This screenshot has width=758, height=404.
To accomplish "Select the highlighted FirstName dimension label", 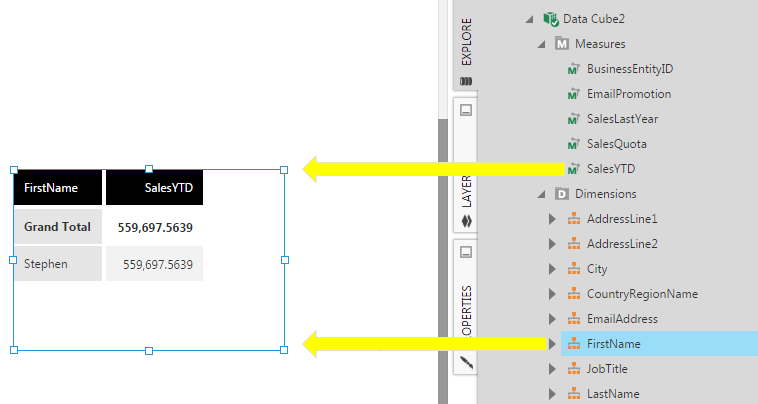I will (x=613, y=344).
